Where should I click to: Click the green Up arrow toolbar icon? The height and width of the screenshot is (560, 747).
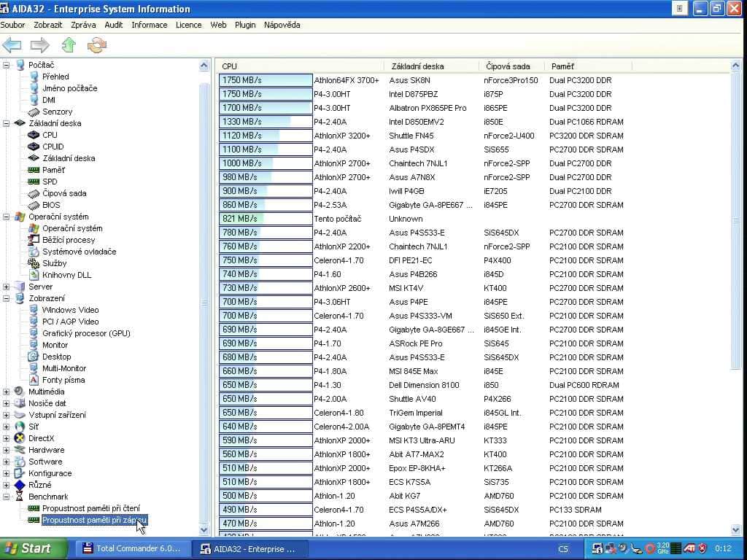69,45
